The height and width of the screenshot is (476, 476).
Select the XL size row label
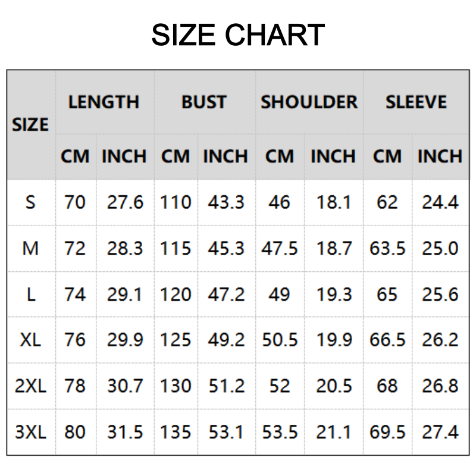tap(30, 340)
